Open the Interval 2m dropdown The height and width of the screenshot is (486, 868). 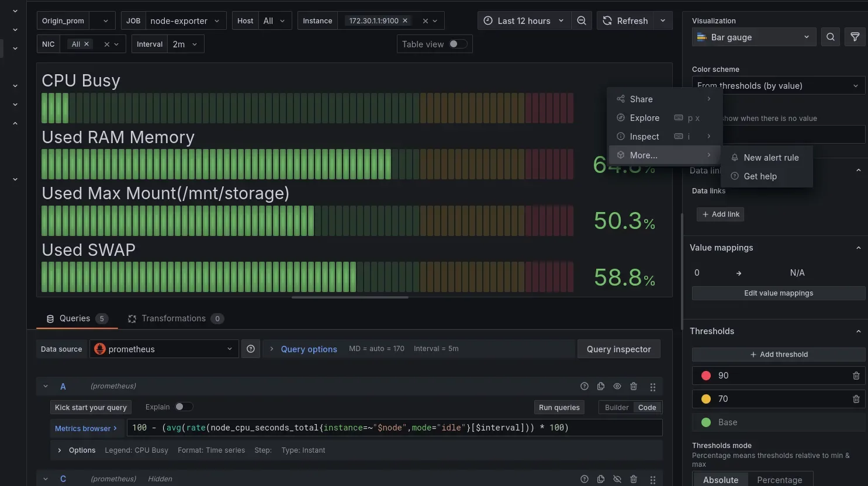[x=186, y=44]
